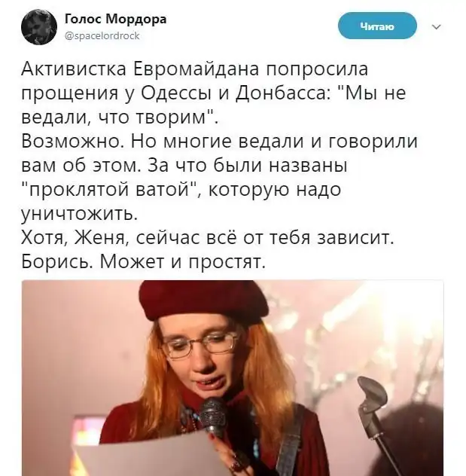466x476 pixels.
Task: Expand the tweet options chevron menu
Action: click(437, 27)
